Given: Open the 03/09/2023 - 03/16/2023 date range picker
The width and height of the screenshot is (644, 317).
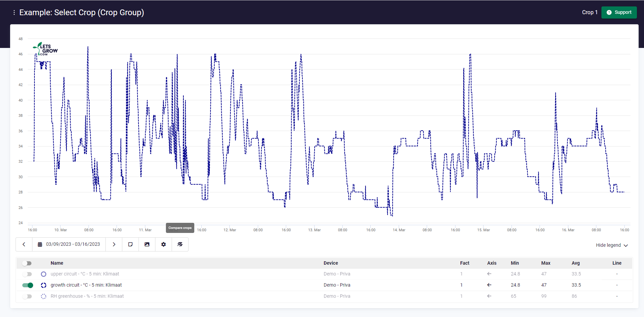Looking at the screenshot, I should coord(69,244).
